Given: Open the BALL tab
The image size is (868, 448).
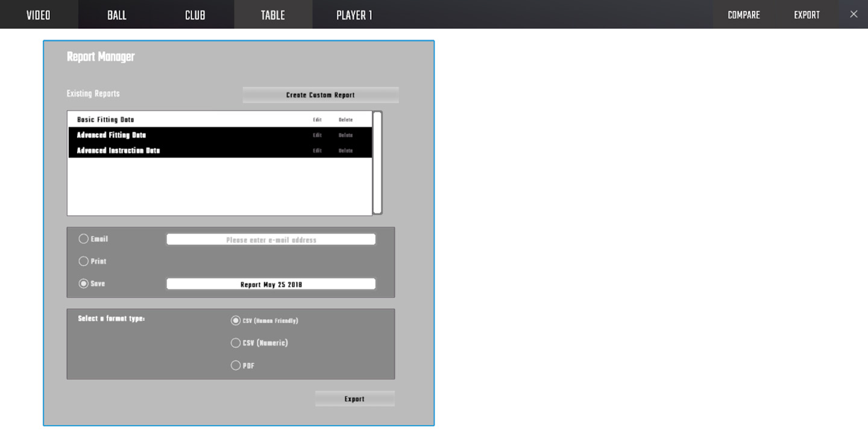Looking at the screenshot, I should click(x=117, y=14).
